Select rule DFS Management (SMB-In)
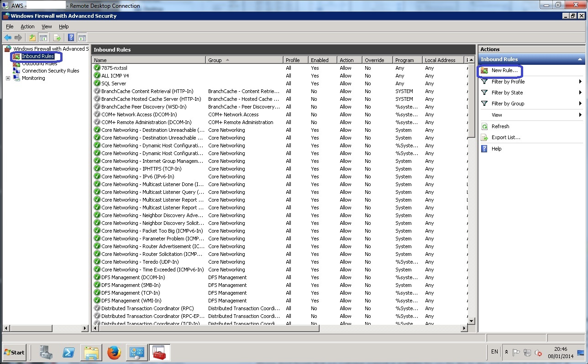The height and width of the screenshot is (364, 588). (131, 285)
